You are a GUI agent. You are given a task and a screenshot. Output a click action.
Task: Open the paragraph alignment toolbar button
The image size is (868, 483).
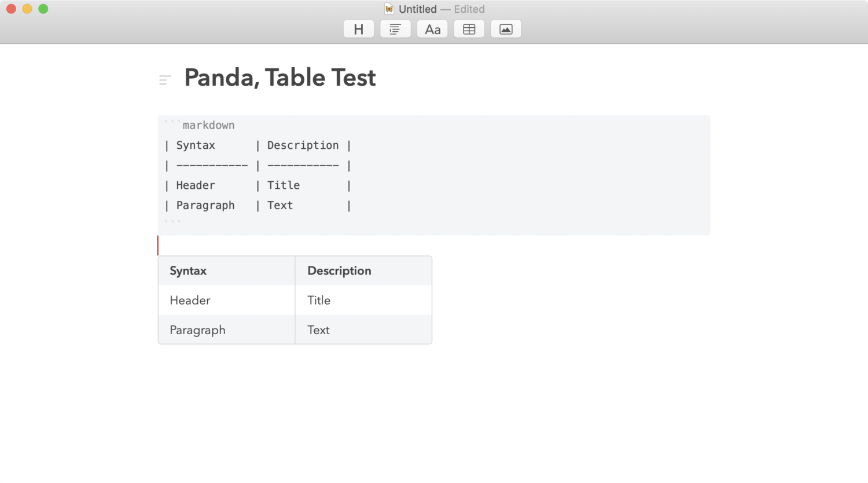coord(395,29)
